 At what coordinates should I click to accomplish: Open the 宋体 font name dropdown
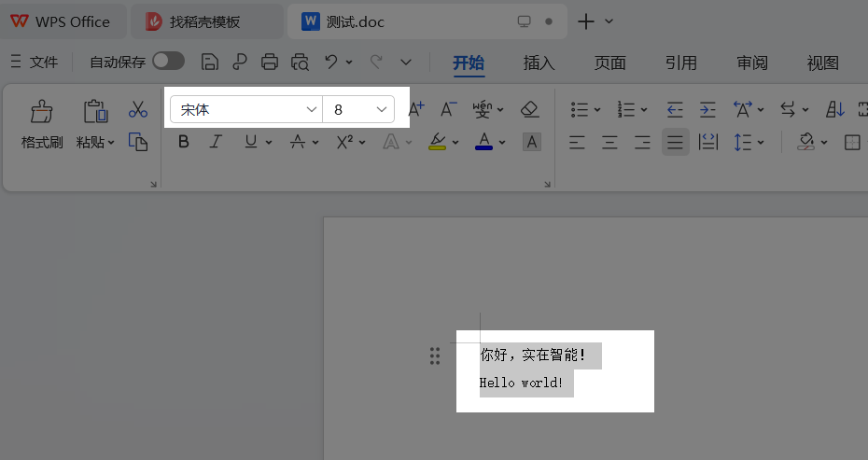[x=312, y=110]
